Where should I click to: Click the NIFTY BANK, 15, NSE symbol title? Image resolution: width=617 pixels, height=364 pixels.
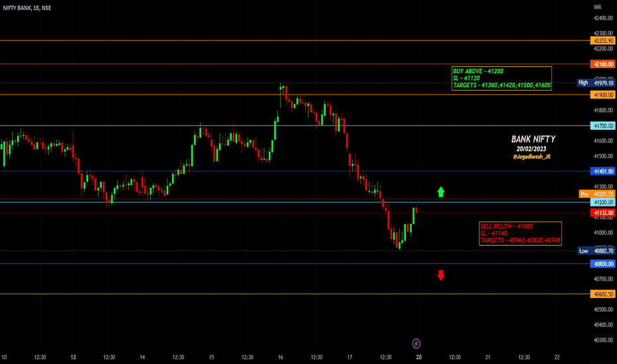pyautogui.click(x=26, y=8)
